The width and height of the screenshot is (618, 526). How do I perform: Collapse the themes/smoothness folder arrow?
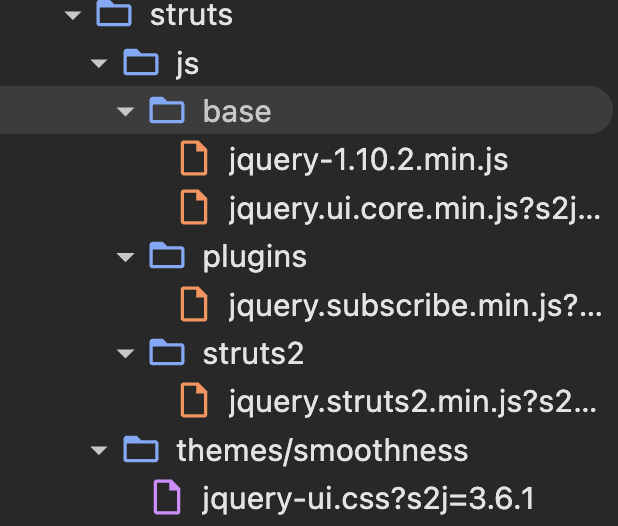(99, 450)
